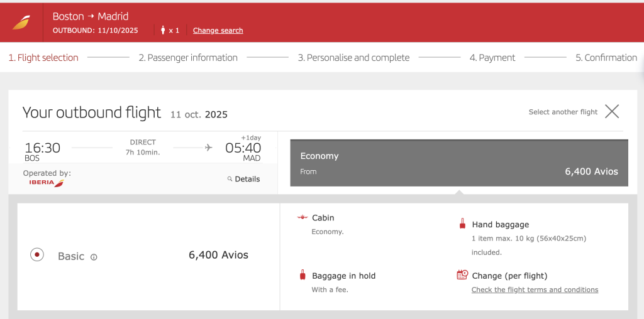The image size is (644, 319).
Task: Click the airplane icon on flight route
Action: 209,148
